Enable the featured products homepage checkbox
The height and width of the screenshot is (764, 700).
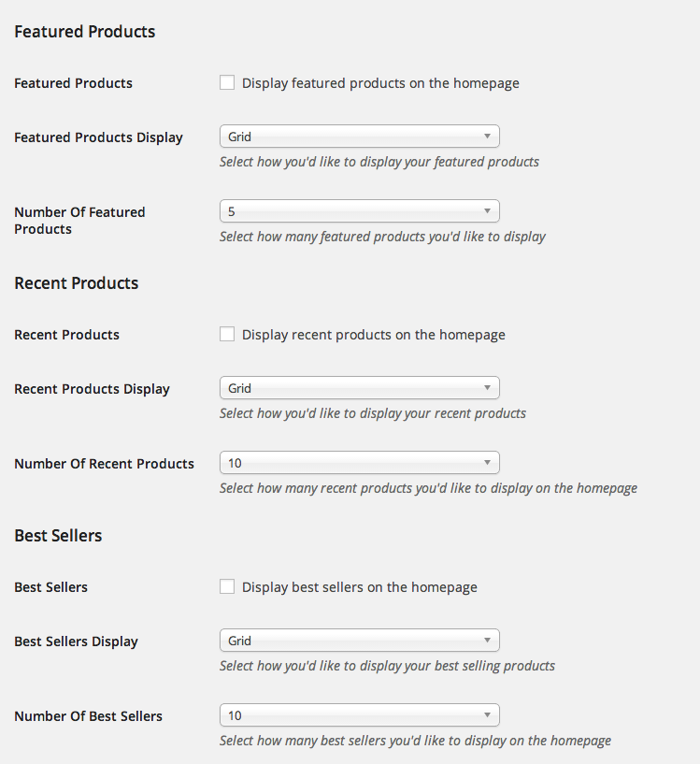[227, 82]
